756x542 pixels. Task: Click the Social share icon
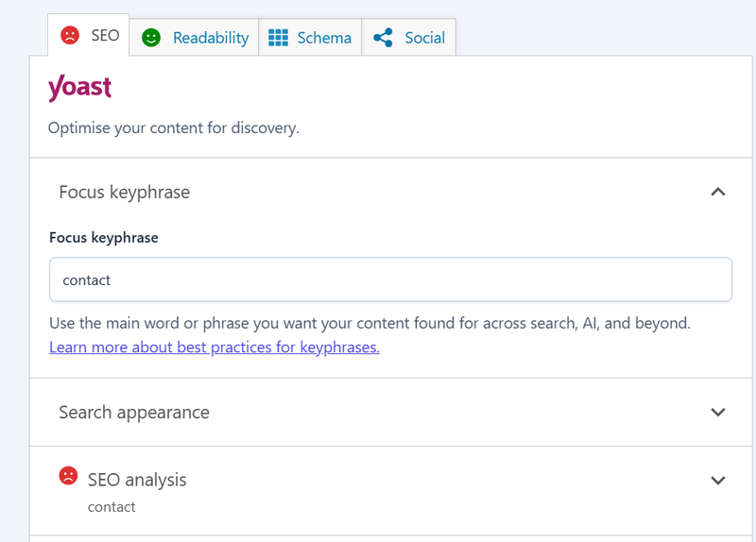384,38
